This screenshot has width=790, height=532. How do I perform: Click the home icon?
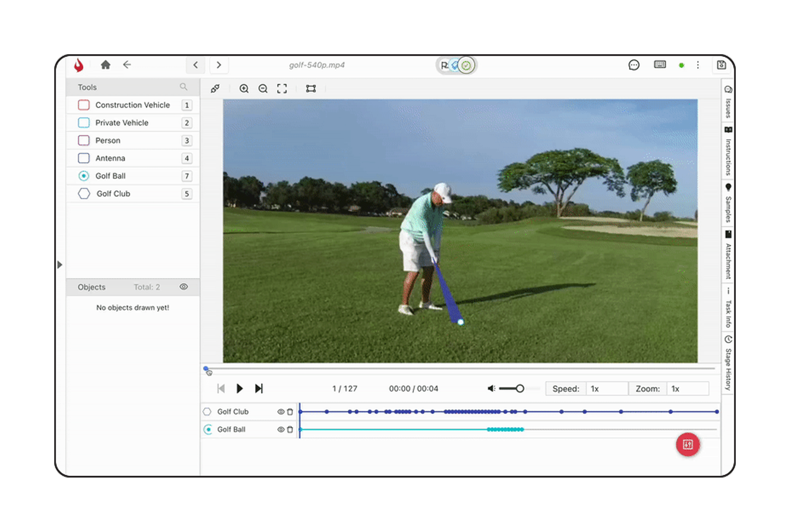coord(106,65)
